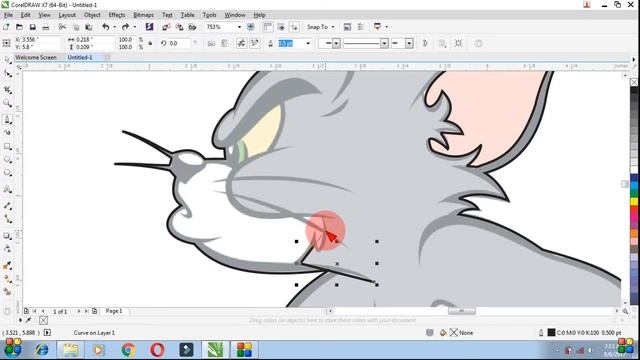
Task: Open the end arrowhead dropdown
Action: (409, 43)
